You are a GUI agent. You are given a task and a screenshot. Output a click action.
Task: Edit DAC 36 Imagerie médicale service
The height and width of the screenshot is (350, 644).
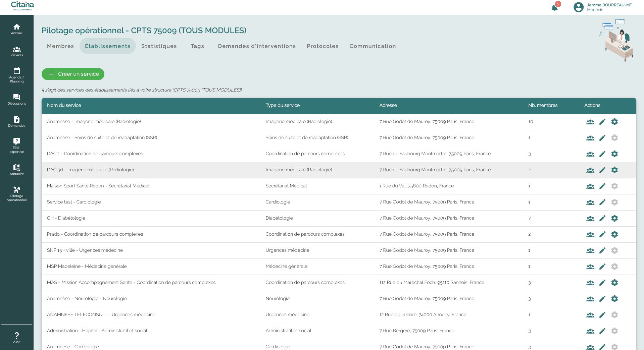(x=602, y=170)
